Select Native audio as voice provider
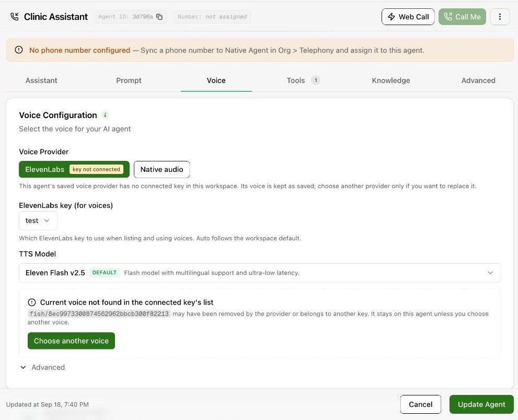Viewport: 518px width, 420px height. [162, 169]
